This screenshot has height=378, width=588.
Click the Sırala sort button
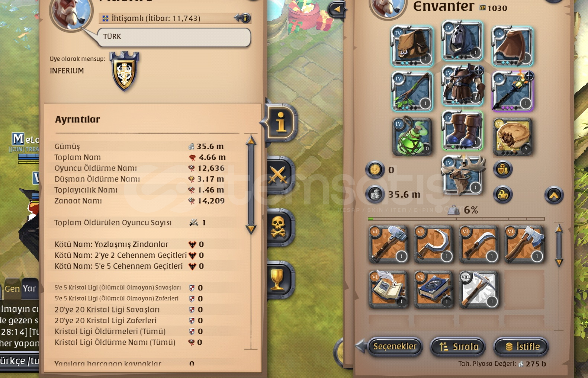pos(458,346)
